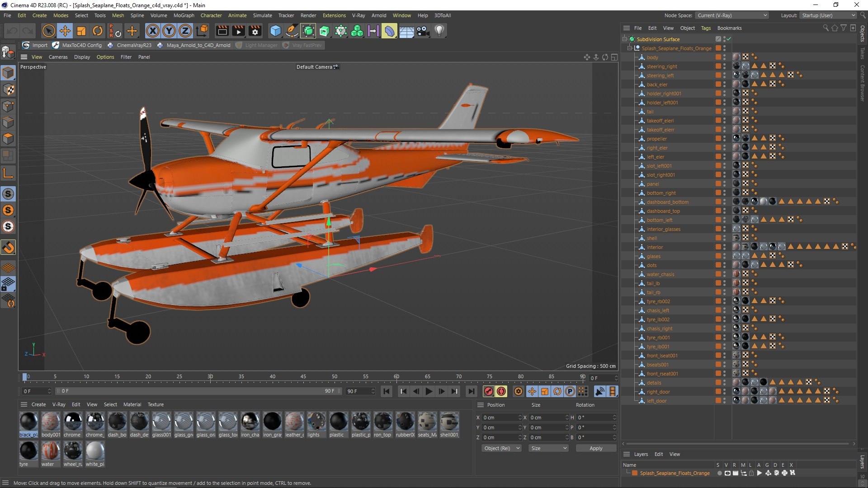Click the Deformer bend icon
Screen dimensions: 868x488
tap(390, 31)
